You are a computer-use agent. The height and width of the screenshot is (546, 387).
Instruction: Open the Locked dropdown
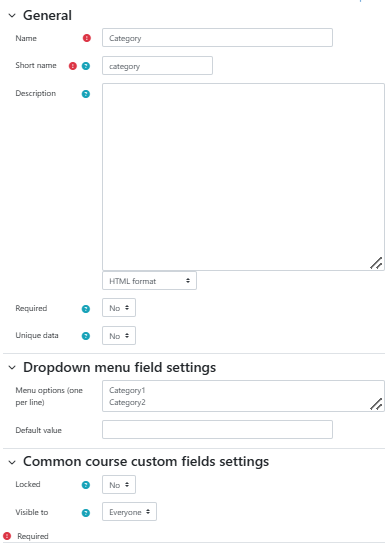coord(119,485)
